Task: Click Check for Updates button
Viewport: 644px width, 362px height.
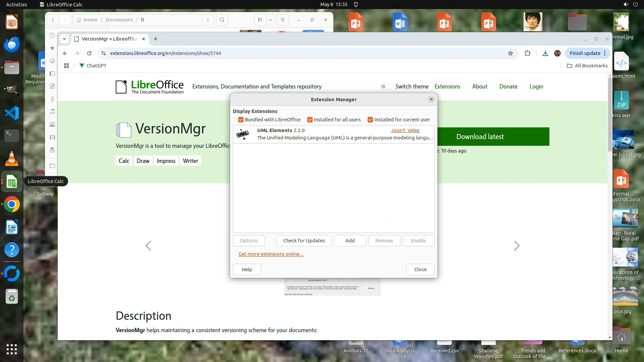Action: pos(304,241)
